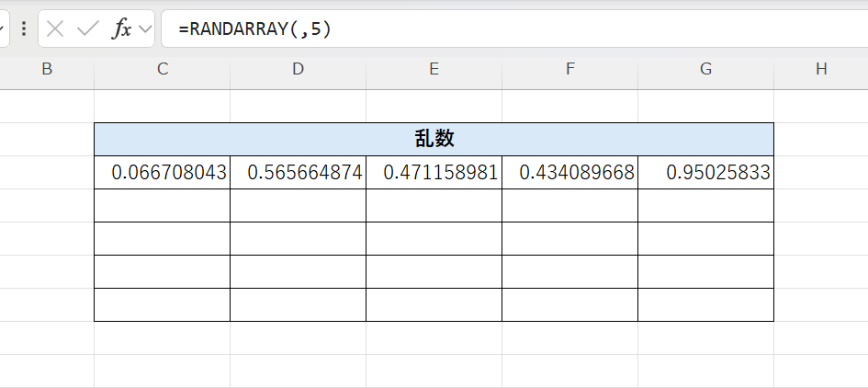This screenshot has width=868, height=388.
Task: Select empty cell directly below 0.066708043
Action: tap(162, 205)
